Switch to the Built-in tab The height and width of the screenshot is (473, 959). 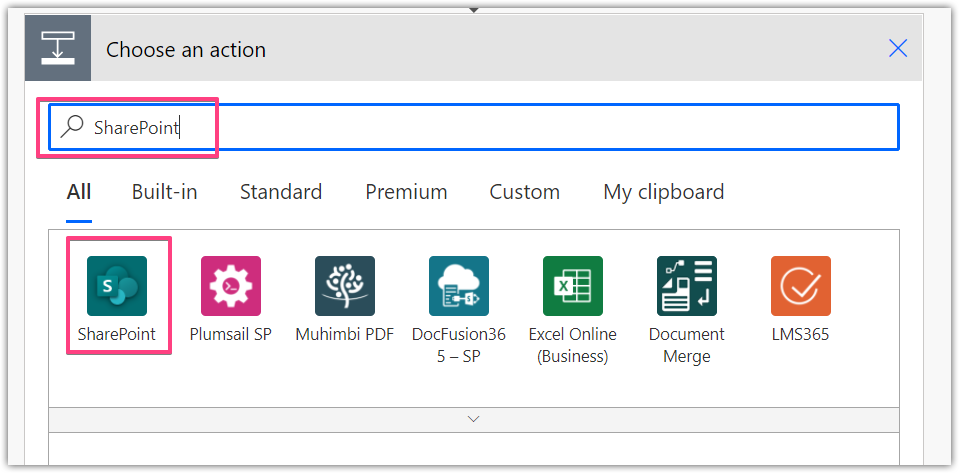coord(165,192)
